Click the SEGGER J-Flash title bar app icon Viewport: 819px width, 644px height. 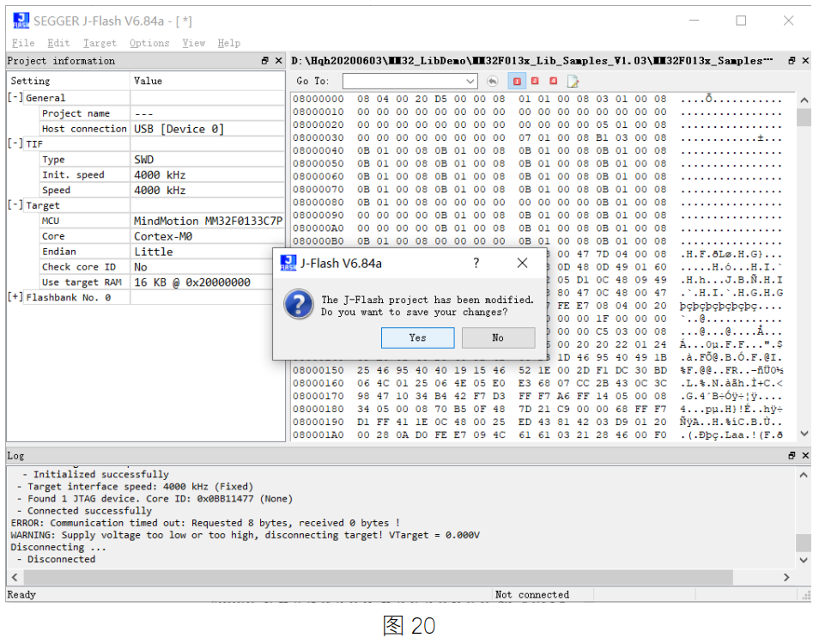point(21,21)
